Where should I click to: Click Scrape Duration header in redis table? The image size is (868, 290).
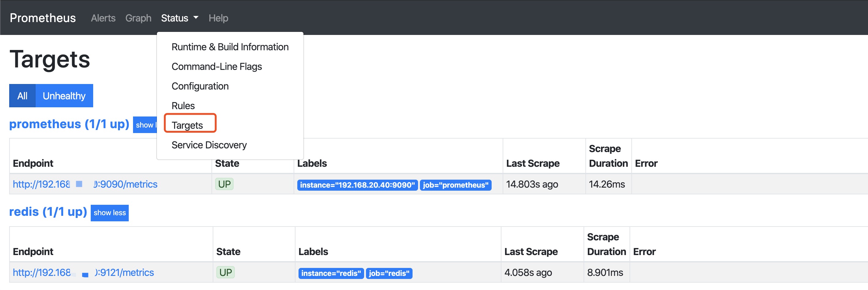pyautogui.click(x=607, y=245)
